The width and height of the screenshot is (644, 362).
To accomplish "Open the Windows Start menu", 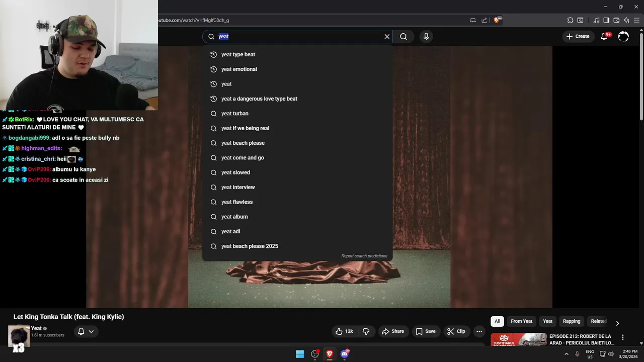I will click(x=300, y=354).
